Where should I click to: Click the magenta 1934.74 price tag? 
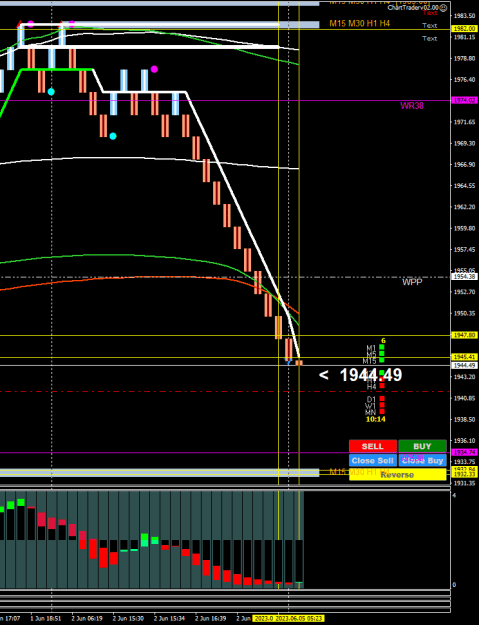464,452
